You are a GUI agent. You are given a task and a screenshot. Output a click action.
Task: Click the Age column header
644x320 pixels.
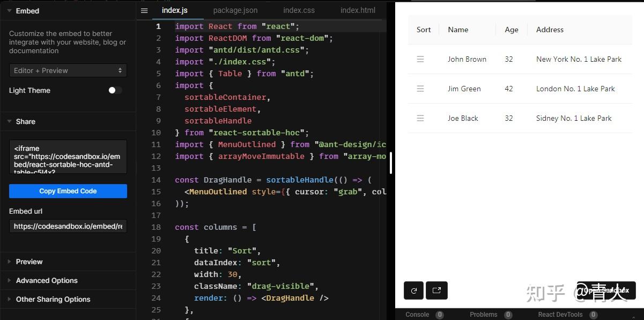point(512,30)
